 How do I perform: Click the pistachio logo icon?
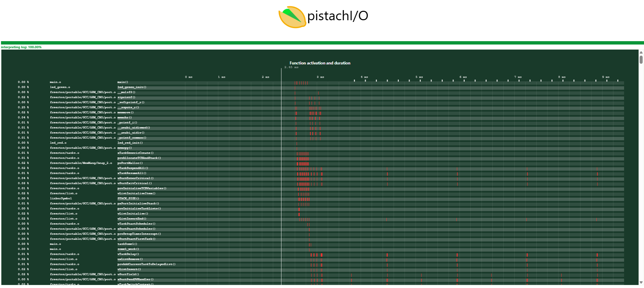pos(292,17)
